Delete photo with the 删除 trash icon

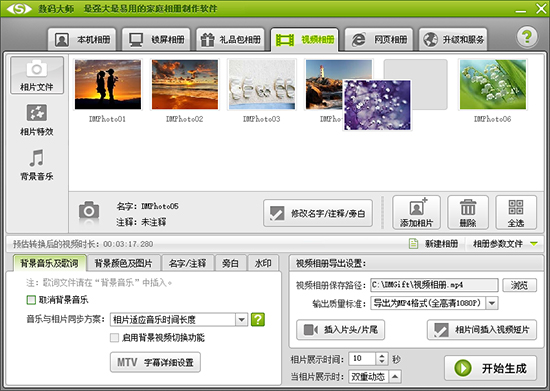468,207
